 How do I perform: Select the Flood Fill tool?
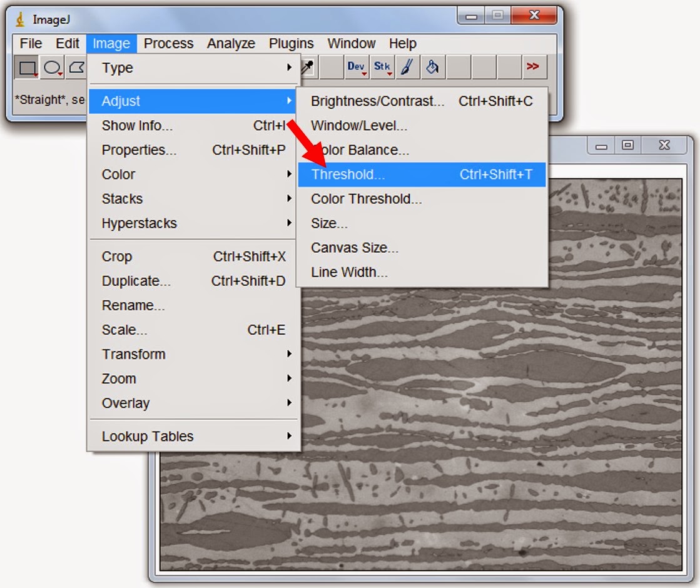[433, 67]
